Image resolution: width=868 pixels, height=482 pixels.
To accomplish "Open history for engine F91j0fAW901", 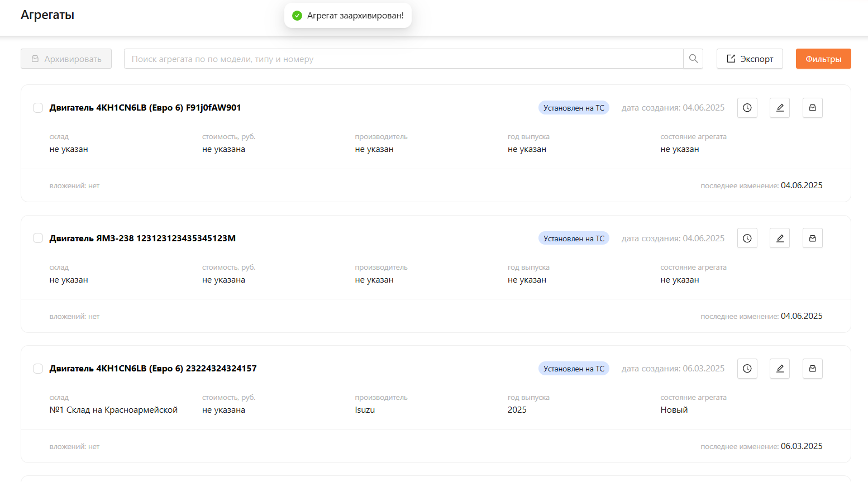I will coord(747,108).
